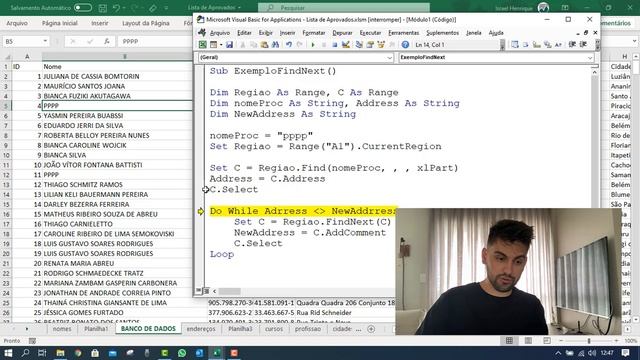Click the fx insert function icon

click(x=107, y=41)
